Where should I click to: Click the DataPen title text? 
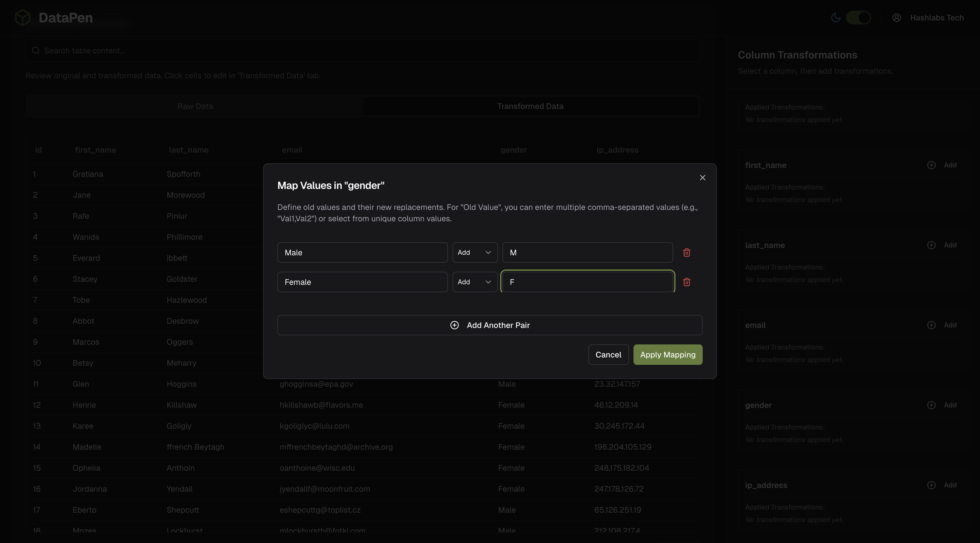click(x=66, y=18)
